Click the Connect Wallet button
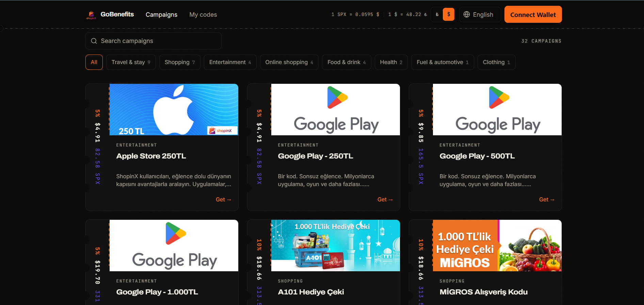The height and width of the screenshot is (305, 644). click(x=533, y=15)
